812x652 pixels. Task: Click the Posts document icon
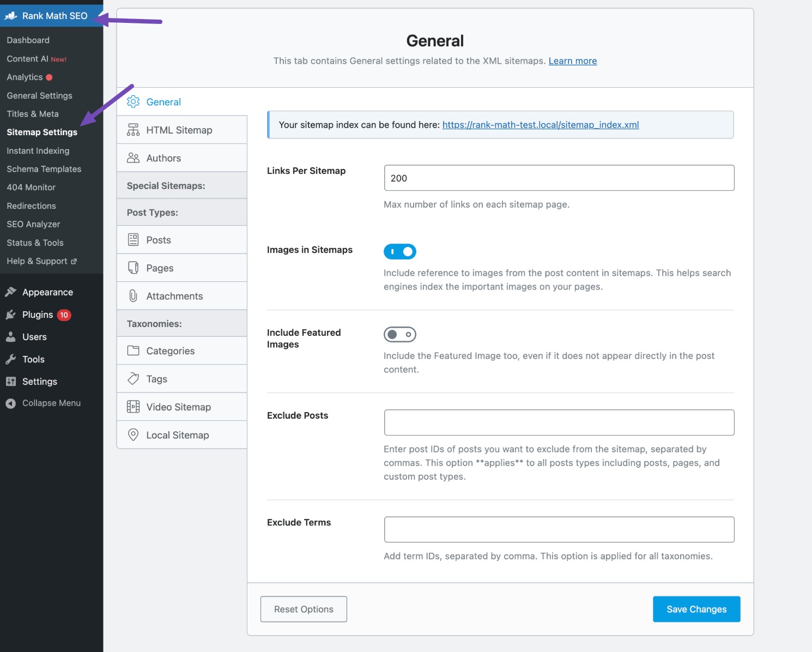click(x=133, y=240)
